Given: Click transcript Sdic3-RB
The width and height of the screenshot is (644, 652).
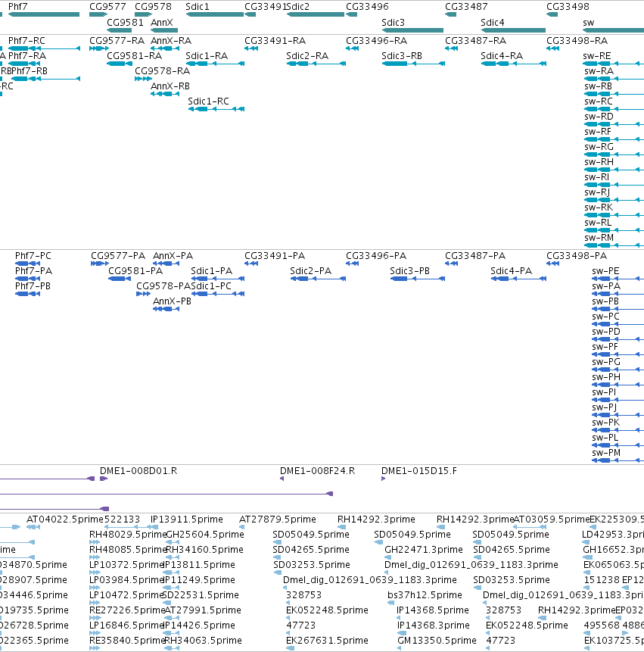Looking at the screenshot, I should pos(413,64).
